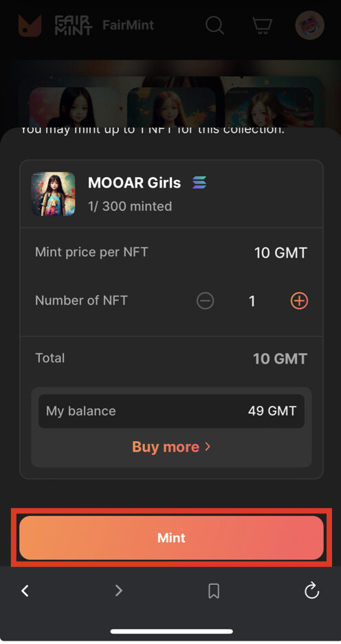Viewport: 341px width, 644px height.
Task: Tap the browser bookmark icon
Action: [x=214, y=591]
